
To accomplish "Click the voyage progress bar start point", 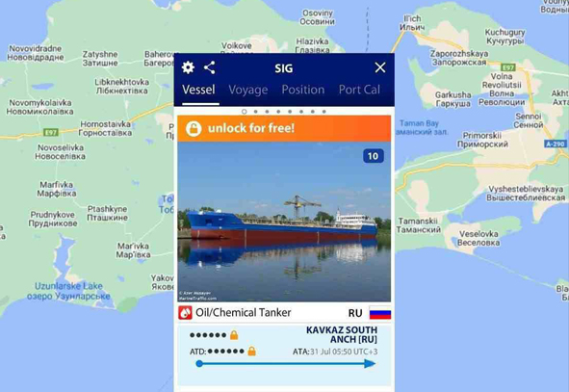I will pos(199,363).
